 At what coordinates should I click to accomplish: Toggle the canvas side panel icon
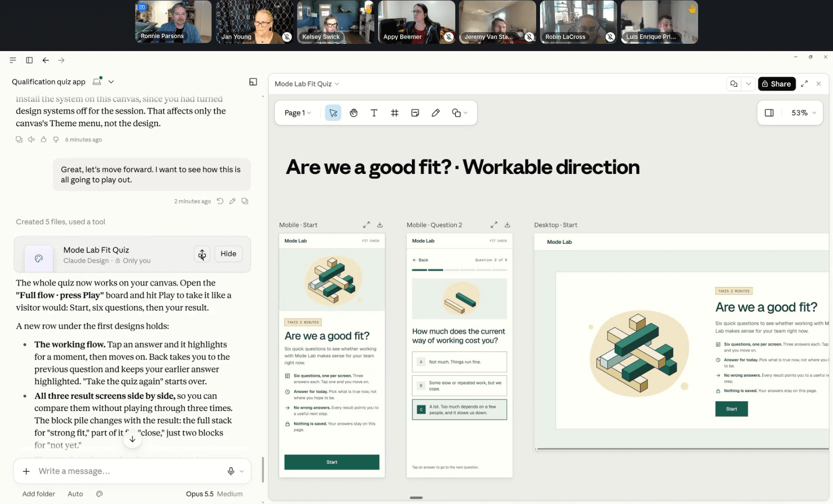click(769, 113)
